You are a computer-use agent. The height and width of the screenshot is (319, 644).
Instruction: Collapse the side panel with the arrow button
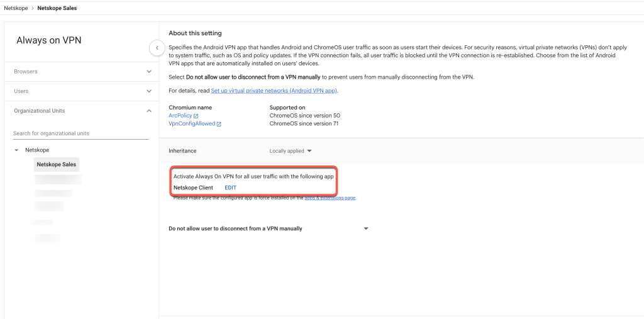point(157,48)
